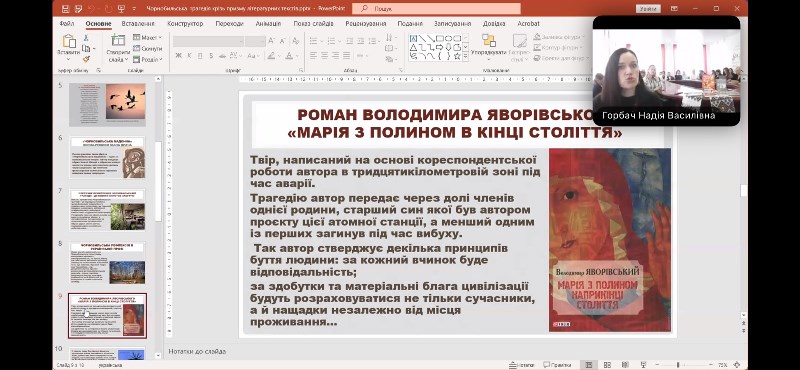Click the Примітки (Comments) status bar button

(557, 365)
